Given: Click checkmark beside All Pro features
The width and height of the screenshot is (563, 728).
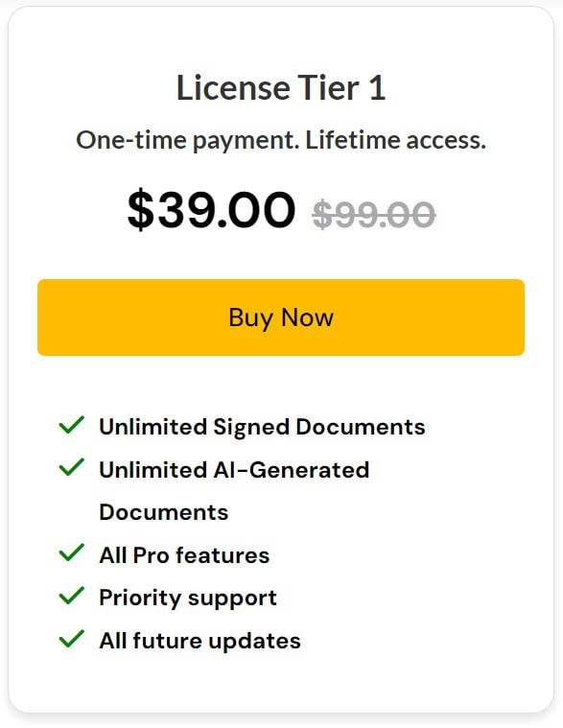Looking at the screenshot, I should 72,552.
